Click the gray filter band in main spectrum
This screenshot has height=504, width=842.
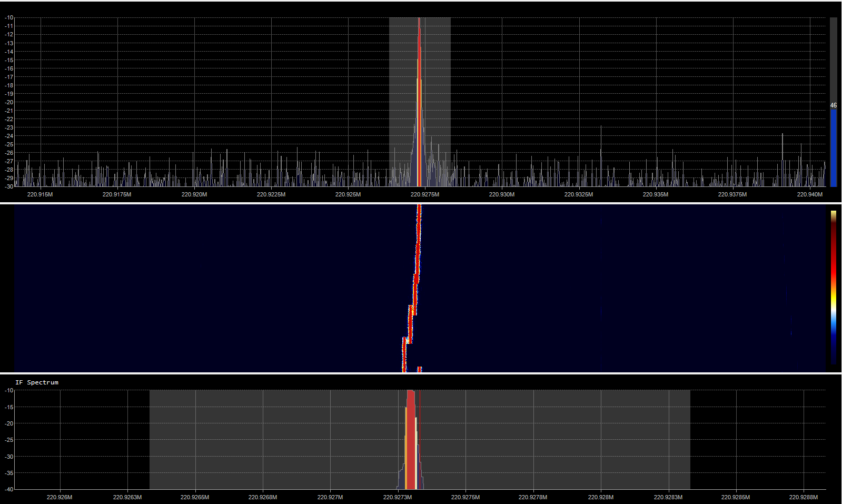(x=420, y=102)
